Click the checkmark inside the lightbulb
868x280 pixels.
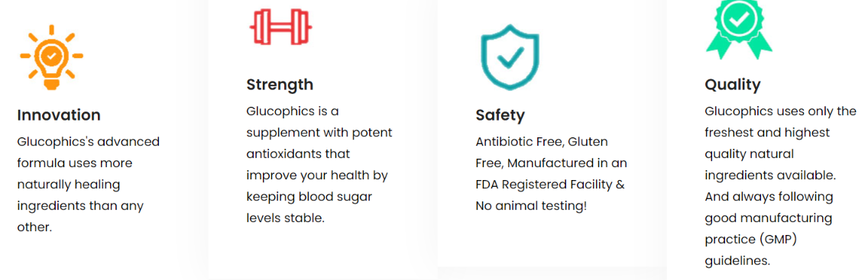pos(51,55)
